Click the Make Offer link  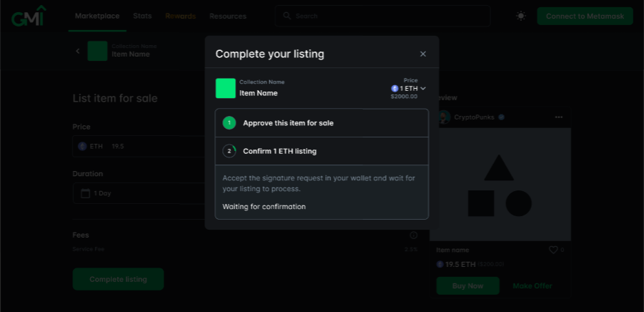[x=532, y=286]
